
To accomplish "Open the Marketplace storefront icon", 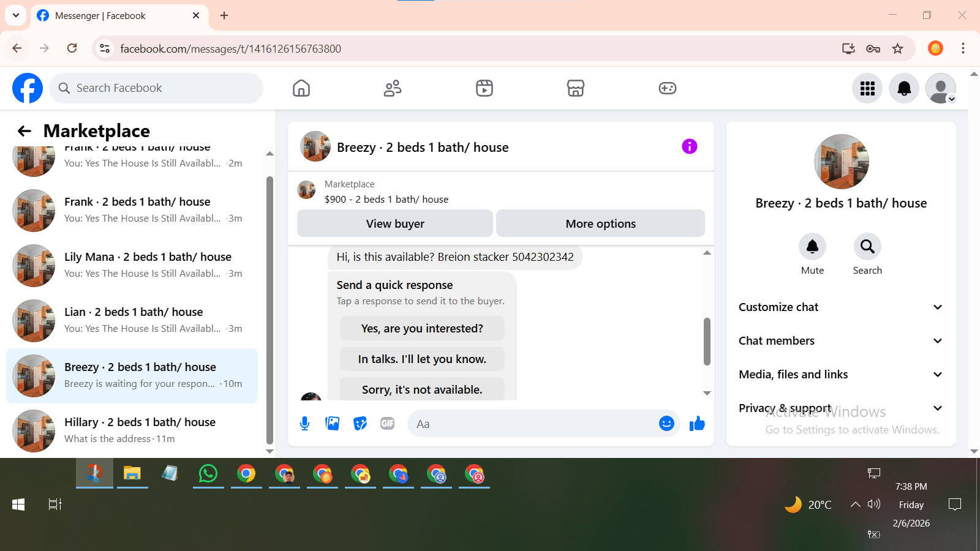I will point(576,88).
